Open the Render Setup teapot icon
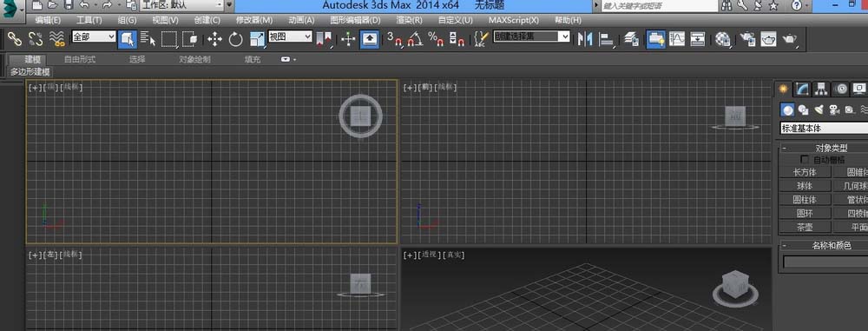 tap(748, 39)
